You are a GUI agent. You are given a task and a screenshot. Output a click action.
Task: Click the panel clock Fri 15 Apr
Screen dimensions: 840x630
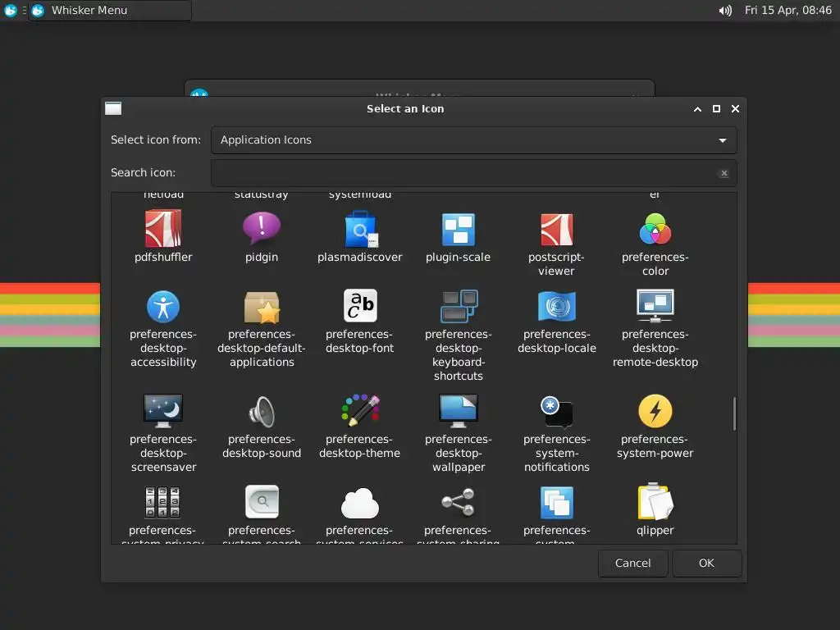788,10
